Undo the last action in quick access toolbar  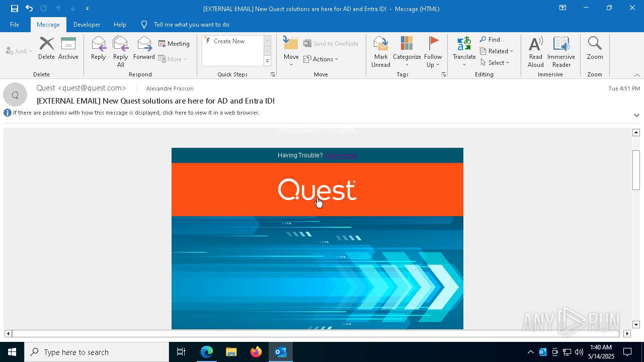(x=29, y=9)
